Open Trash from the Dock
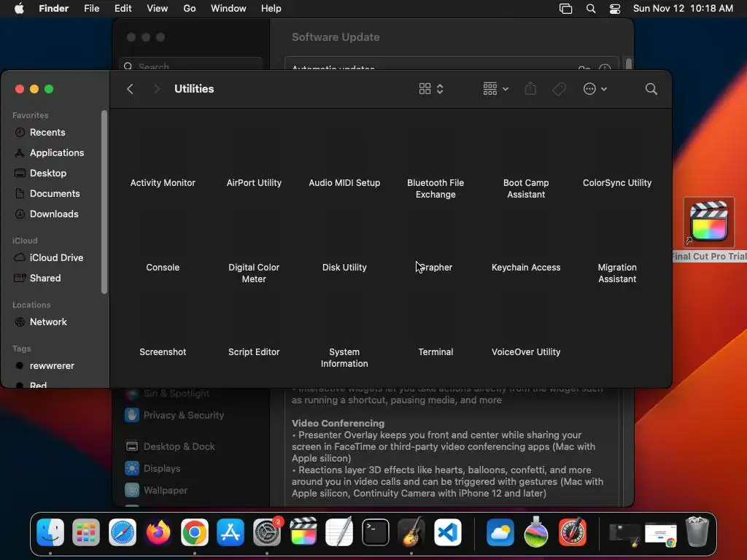This screenshot has width=747, height=560. [697, 532]
